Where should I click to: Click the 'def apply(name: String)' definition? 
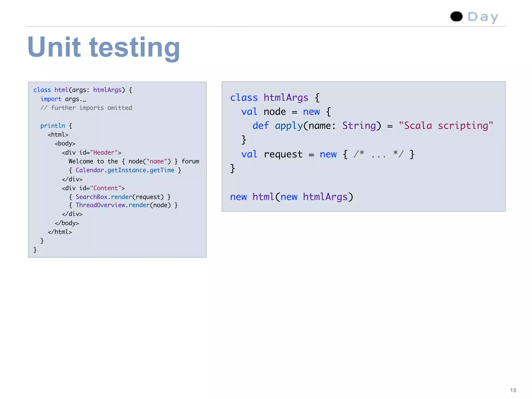coord(317,126)
